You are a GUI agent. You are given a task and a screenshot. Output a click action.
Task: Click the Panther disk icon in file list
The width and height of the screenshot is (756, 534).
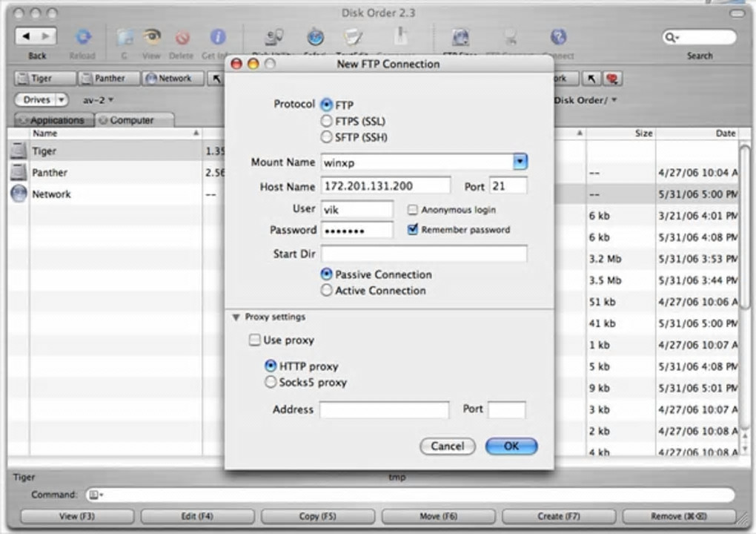pos(19,172)
